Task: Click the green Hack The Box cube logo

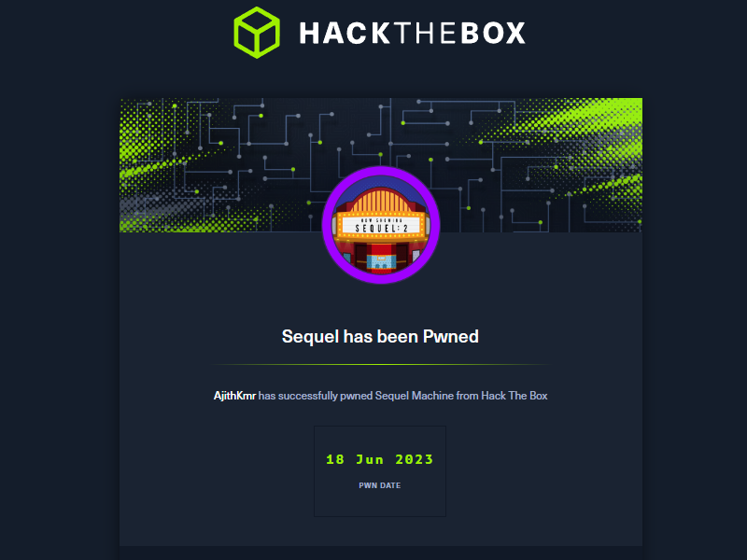Action: [x=257, y=33]
